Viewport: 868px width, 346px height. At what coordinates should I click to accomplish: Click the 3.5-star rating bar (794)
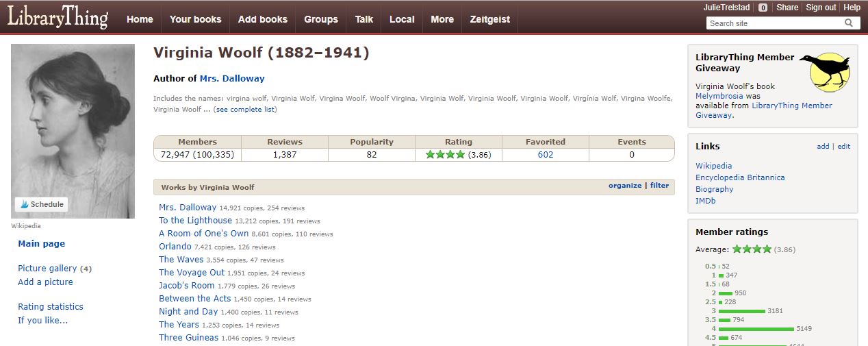click(x=724, y=320)
